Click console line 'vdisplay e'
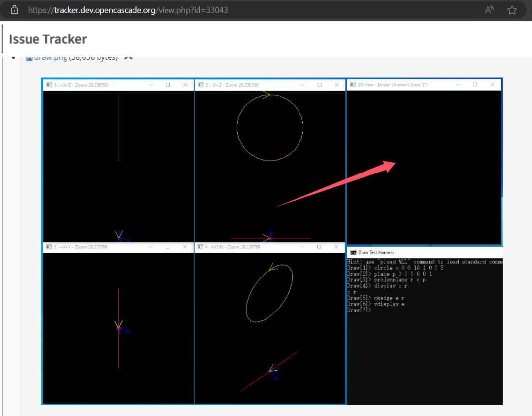Screen dimensions: 532x416 pyautogui.click(x=389, y=304)
